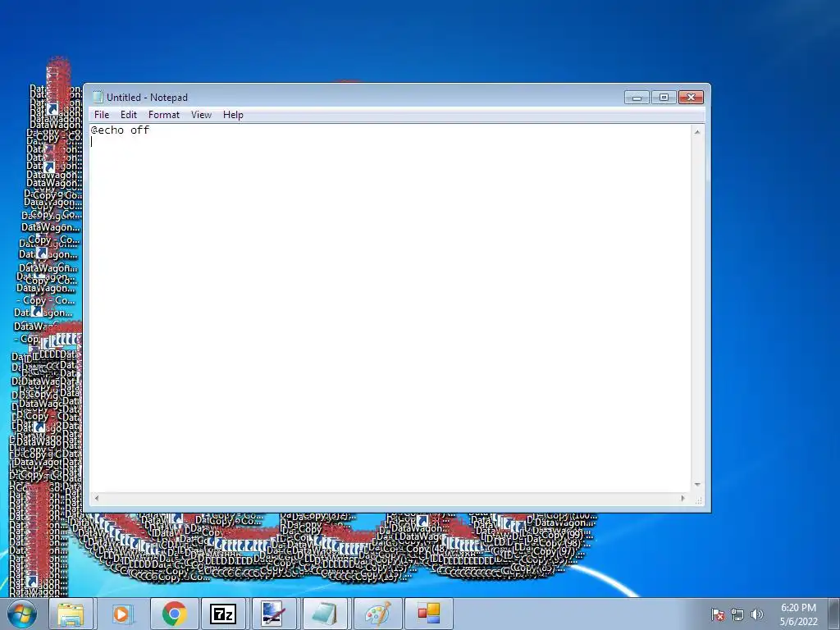Click the network tray icon
The height and width of the screenshot is (630, 840).
737,615
